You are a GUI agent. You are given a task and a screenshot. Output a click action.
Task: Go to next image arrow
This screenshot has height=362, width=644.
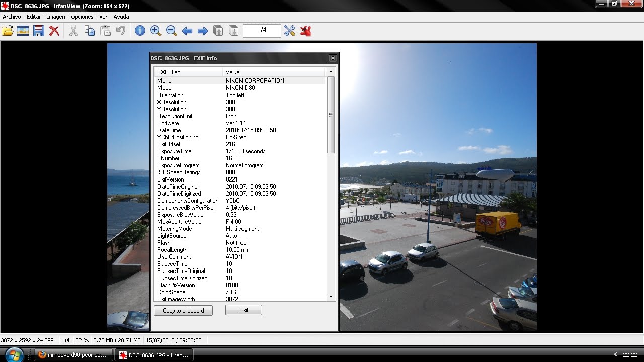click(x=203, y=31)
